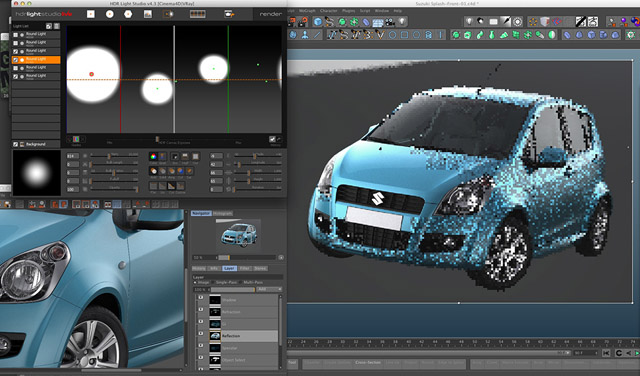640x376 pixels.
Task: Select the Image radio button in Layer panel
Action: click(195, 283)
